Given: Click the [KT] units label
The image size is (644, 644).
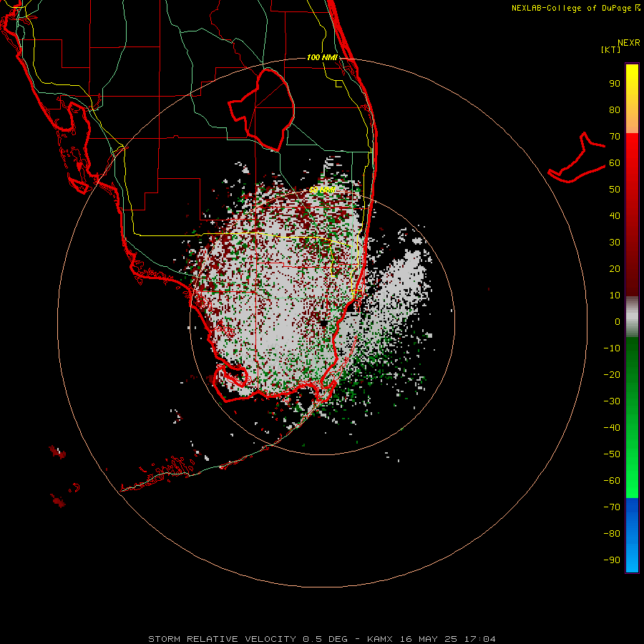Looking at the screenshot, I should 611,49.
